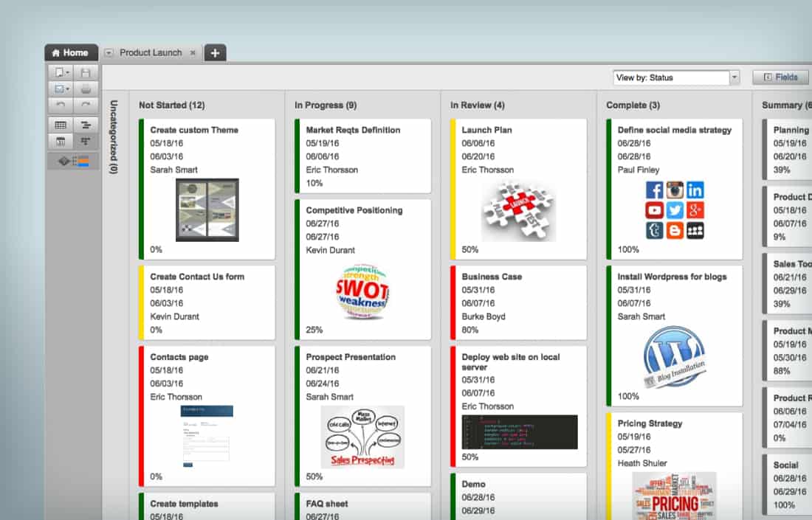
Task: Click the plus button to add a tab
Action: [x=214, y=52]
